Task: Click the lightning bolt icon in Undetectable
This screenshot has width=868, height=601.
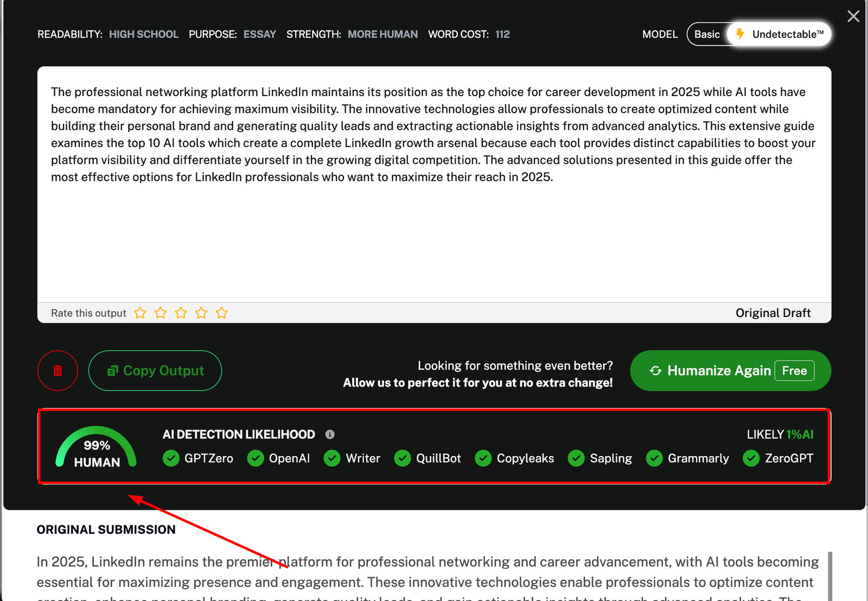Action: [x=740, y=34]
